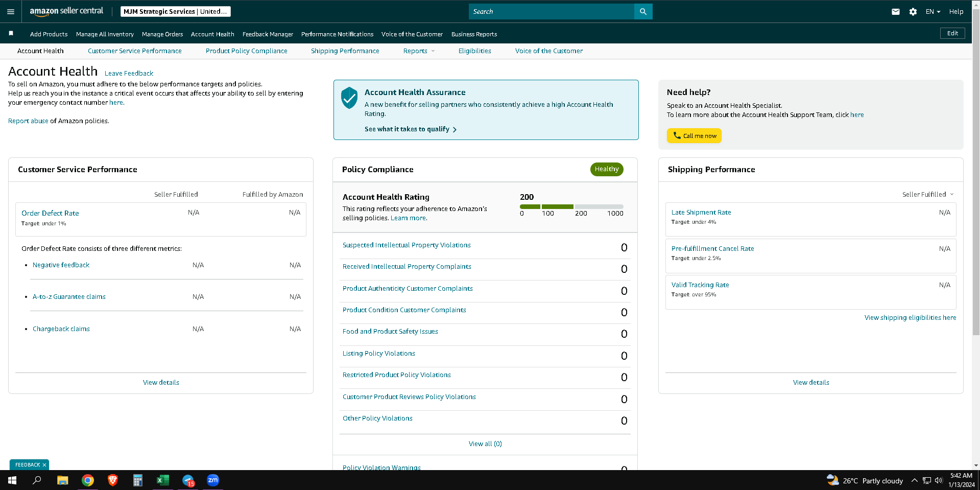Click Report abuse link
Viewport: 980px width, 490px height.
pyautogui.click(x=28, y=121)
